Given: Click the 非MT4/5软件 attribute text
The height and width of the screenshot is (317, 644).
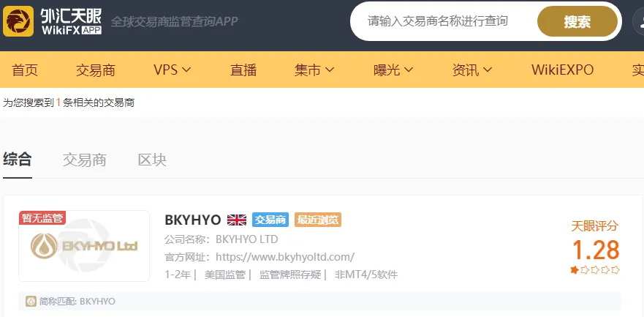Looking at the screenshot, I should coord(366,275).
